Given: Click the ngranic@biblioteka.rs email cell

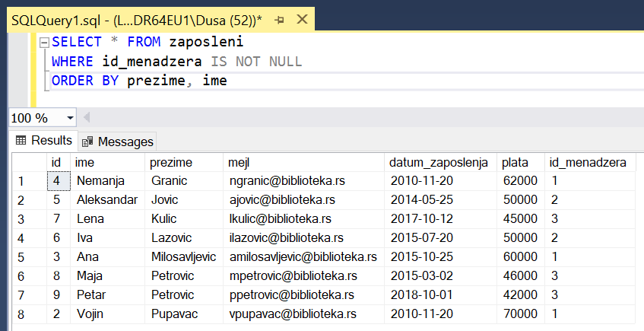Looking at the screenshot, I should point(282,181).
